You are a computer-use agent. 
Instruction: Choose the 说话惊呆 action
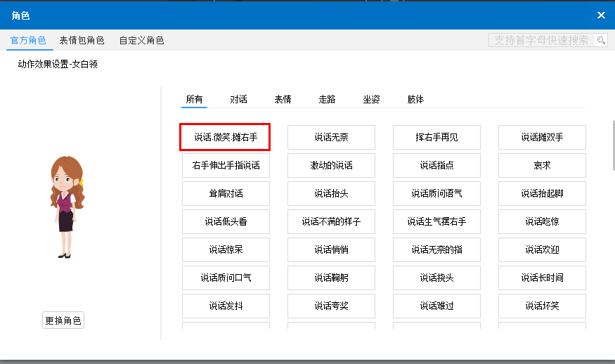226,250
